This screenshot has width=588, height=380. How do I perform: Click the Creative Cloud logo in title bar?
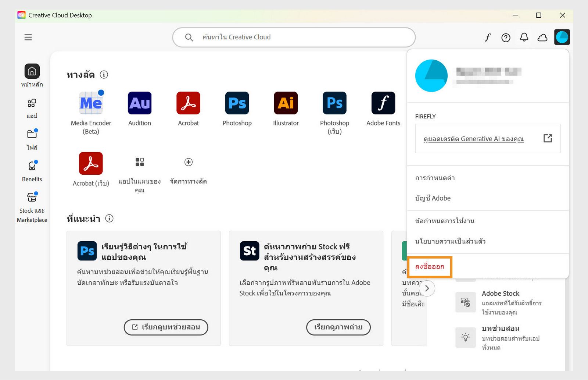pyautogui.click(x=22, y=15)
